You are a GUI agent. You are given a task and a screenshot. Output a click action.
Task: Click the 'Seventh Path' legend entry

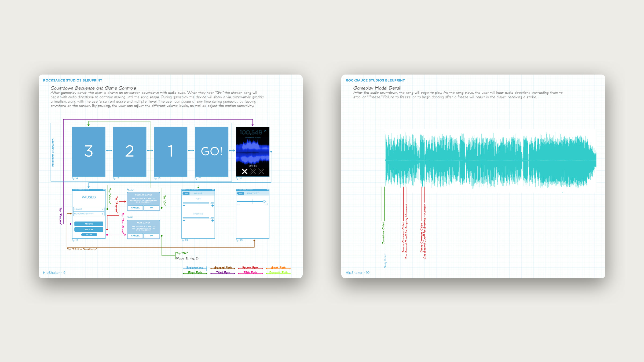(x=278, y=272)
